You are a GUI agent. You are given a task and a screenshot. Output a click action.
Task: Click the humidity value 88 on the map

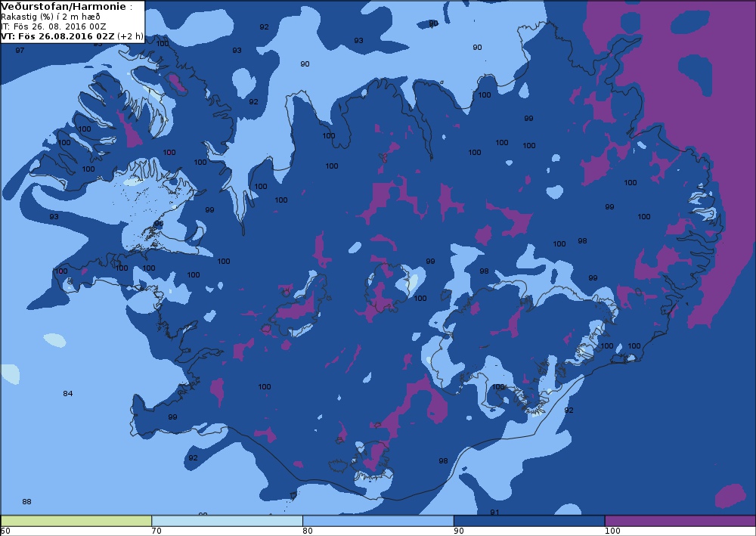click(26, 501)
